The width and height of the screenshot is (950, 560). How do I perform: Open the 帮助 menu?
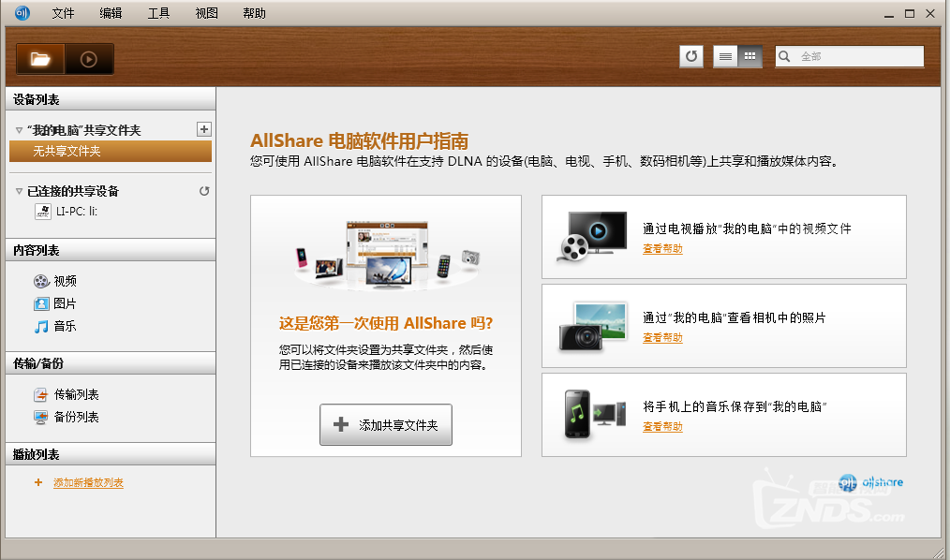click(x=255, y=13)
